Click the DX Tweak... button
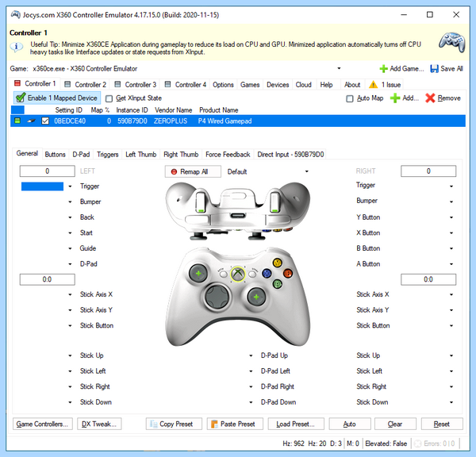 pos(99,424)
